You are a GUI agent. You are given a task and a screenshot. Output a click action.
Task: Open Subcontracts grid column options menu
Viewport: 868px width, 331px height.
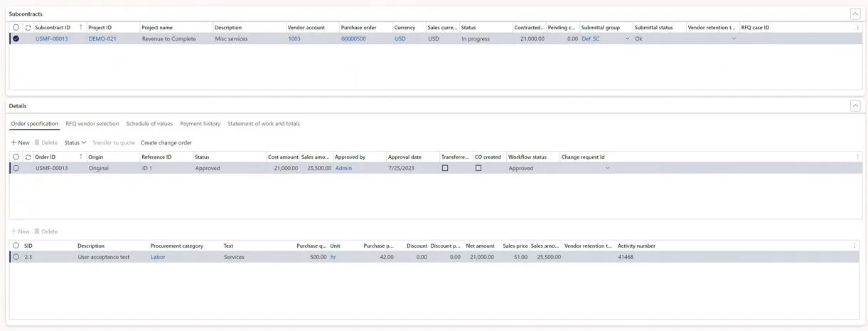point(857,28)
